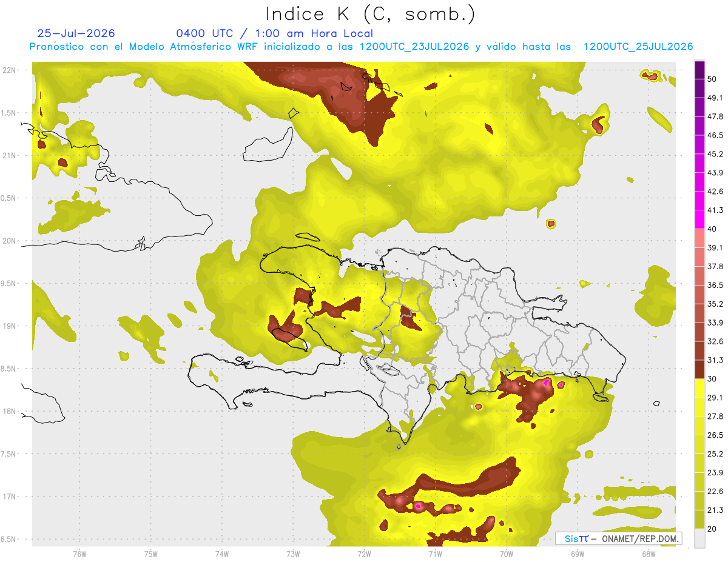
Task: Click the '1.5N' latitude tick label
Action: point(9,113)
